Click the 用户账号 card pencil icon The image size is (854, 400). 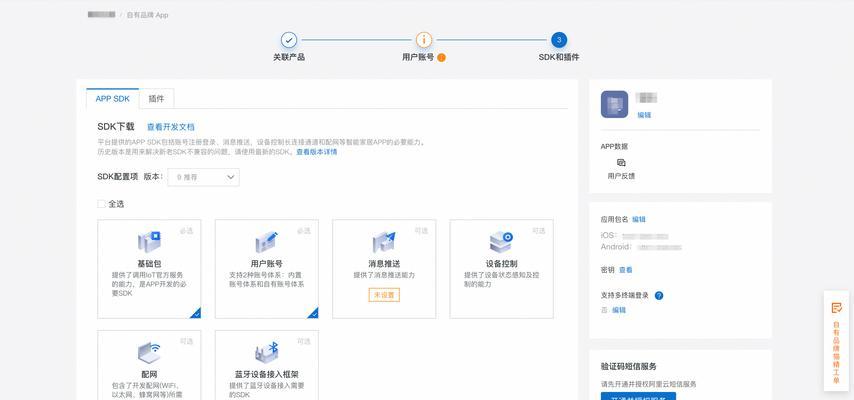[267, 242]
